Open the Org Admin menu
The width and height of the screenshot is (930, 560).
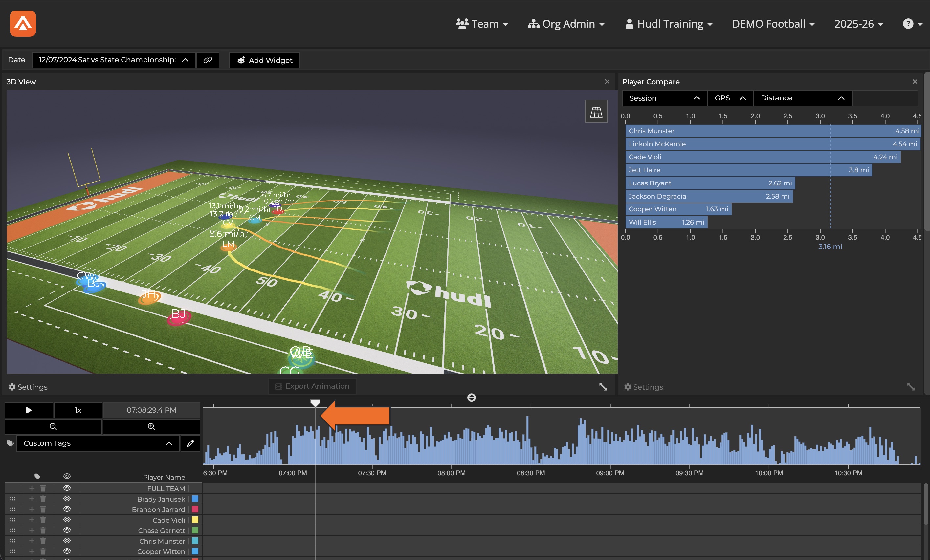pyautogui.click(x=566, y=24)
